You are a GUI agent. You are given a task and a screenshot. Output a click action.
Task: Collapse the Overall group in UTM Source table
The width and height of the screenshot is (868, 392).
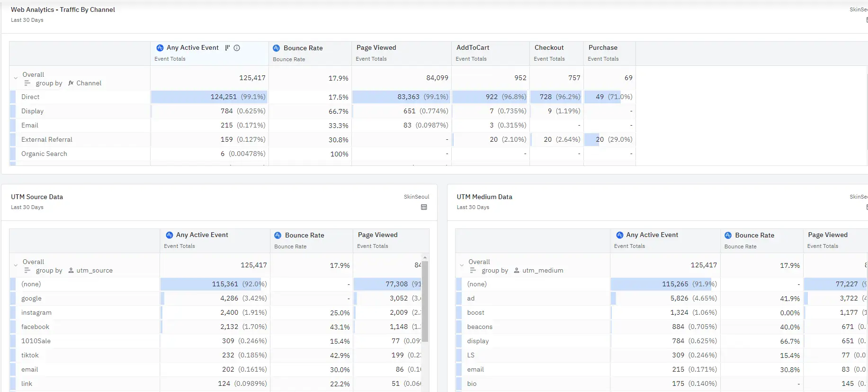[16, 265]
